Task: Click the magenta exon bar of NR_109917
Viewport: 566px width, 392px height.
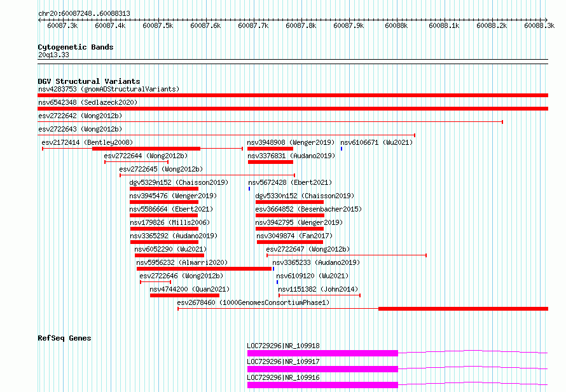Action: pyautogui.click(x=322, y=369)
